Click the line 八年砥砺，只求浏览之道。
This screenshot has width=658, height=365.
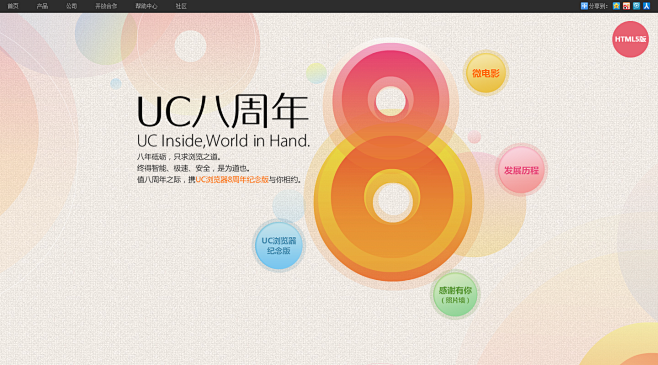[179, 157]
